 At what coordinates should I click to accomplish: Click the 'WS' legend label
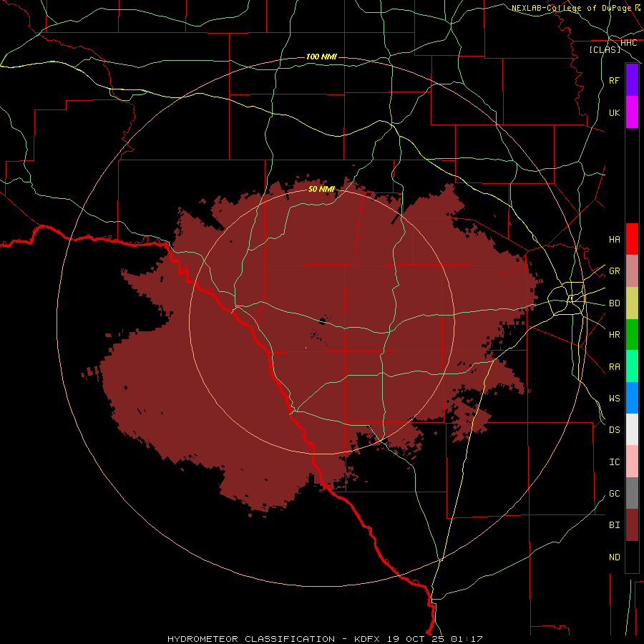pos(615,399)
